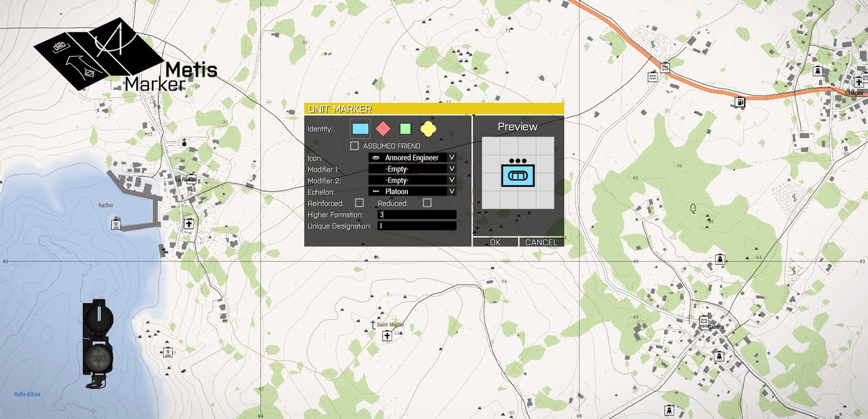
Task: Enable the Assumed Friend checkbox
Action: pyautogui.click(x=354, y=146)
